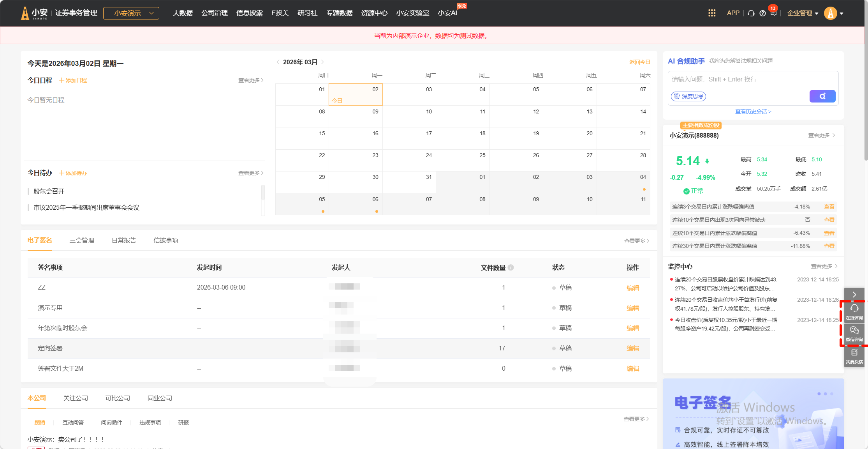The height and width of the screenshot is (449, 868).
Task: Click the purple AI search send button
Action: tap(822, 96)
